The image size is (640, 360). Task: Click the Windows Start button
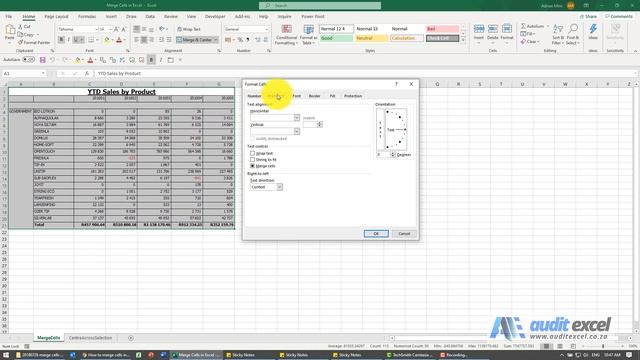(6, 355)
